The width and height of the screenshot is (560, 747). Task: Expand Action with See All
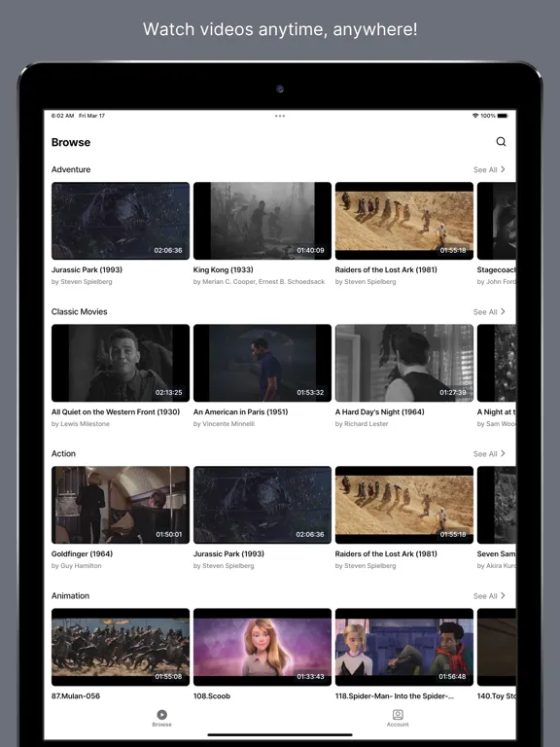coord(489,453)
